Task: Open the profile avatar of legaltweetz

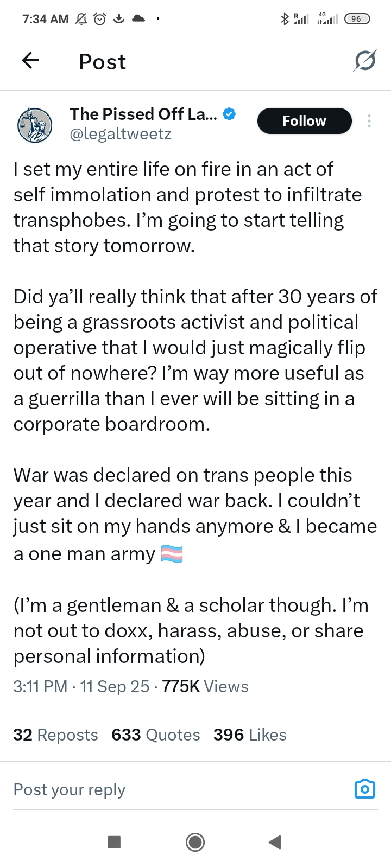Action: tap(35, 125)
